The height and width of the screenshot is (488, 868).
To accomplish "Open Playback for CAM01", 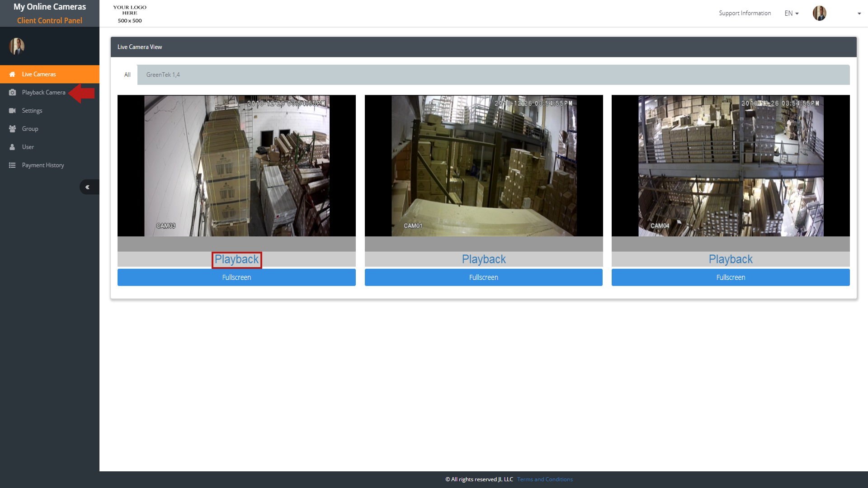I will [483, 259].
